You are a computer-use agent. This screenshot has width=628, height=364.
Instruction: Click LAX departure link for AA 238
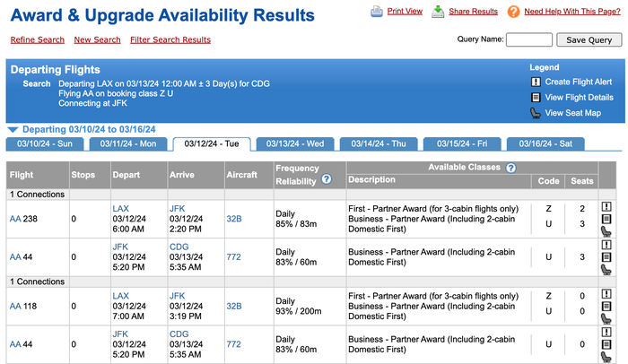(x=120, y=209)
